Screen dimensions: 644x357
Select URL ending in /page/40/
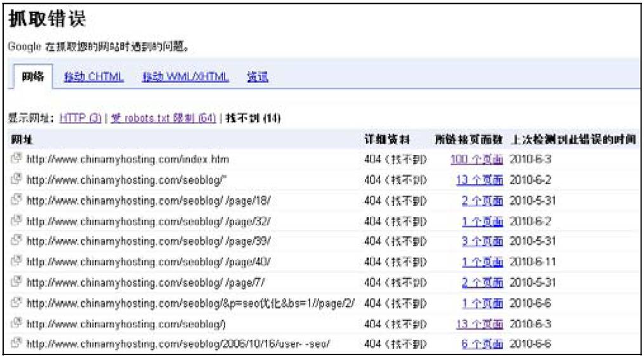coord(148,262)
